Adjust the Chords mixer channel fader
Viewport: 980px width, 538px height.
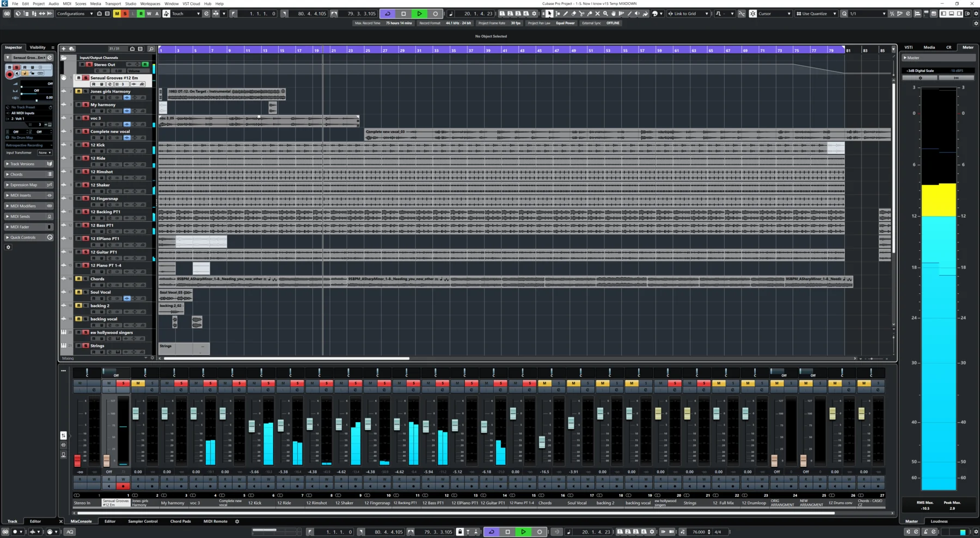click(542, 442)
